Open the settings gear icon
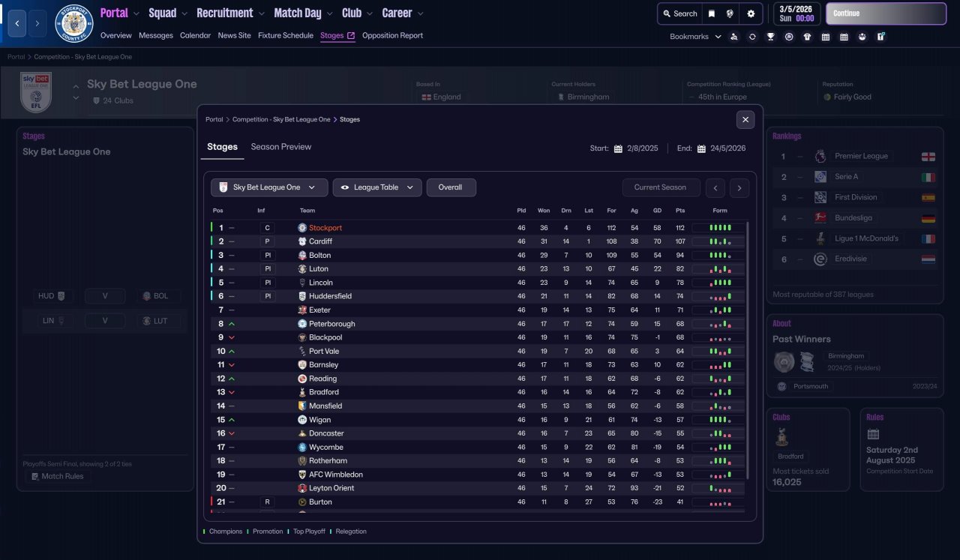Viewport: 960px width, 560px height. 751,13
